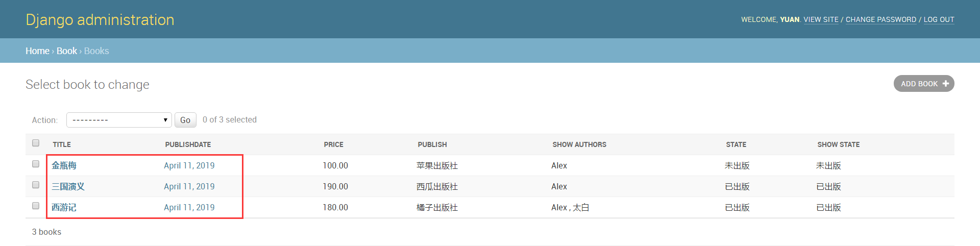Open the Action dropdown menu
Screen dimensions: 980x246
click(119, 120)
